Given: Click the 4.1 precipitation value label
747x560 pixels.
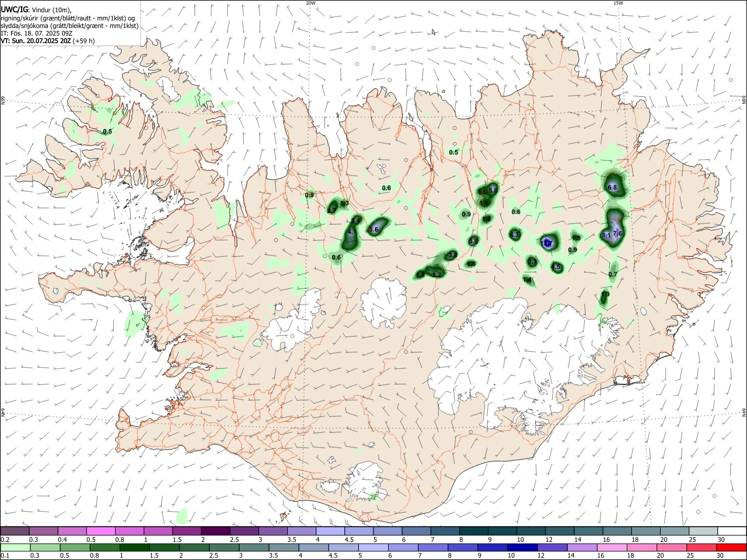Looking at the screenshot, I should pos(351,232).
